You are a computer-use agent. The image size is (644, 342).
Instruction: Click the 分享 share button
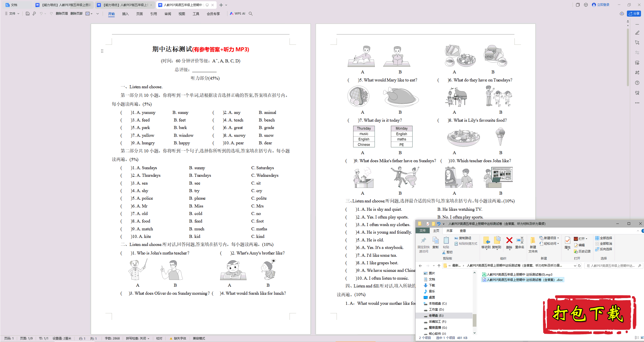tap(634, 14)
